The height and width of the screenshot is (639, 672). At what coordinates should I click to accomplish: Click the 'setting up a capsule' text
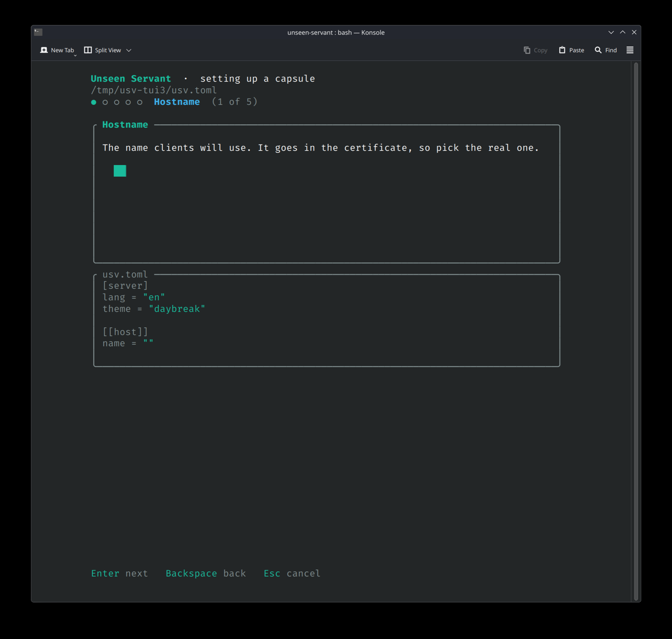[x=258, y=79]
